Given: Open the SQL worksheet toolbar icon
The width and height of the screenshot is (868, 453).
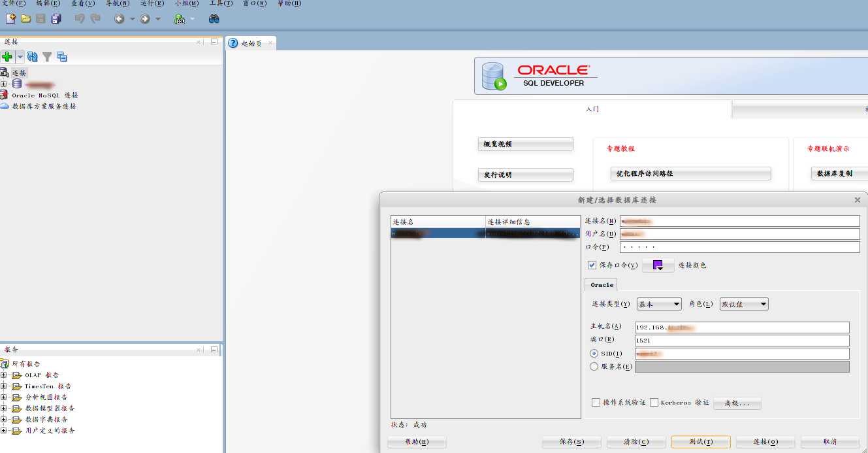Looking at the screenshot, I should 180,19.
